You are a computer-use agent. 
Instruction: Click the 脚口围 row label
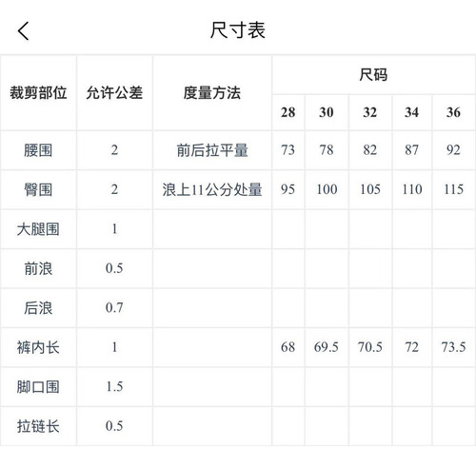click(x=38, y=387)
